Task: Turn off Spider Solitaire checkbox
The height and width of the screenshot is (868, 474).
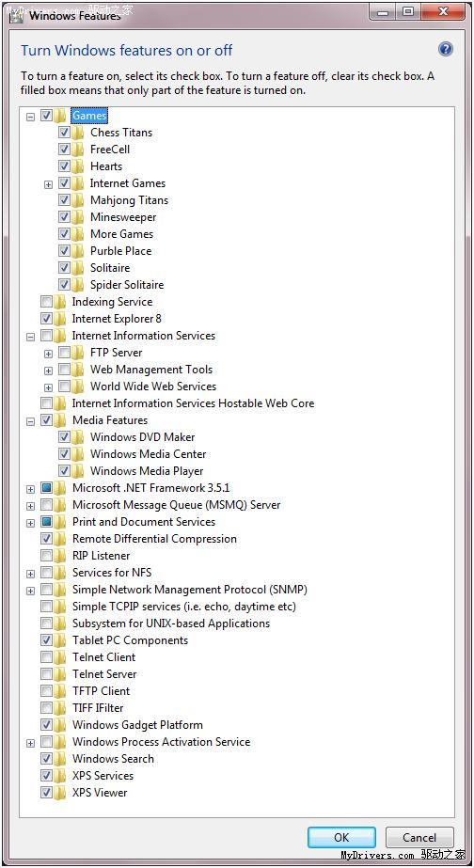Action: click(x=64, y=285)
